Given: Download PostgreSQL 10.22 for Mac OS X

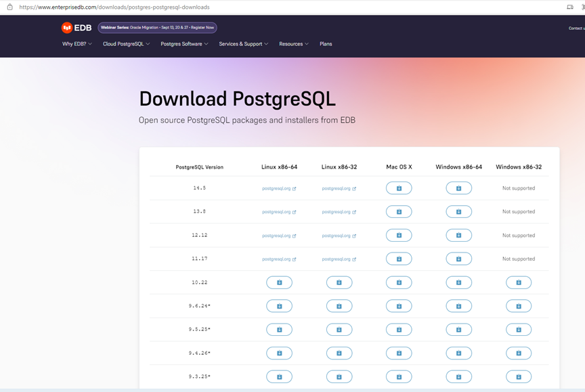Looking at the screenshot, I should 399,282.
